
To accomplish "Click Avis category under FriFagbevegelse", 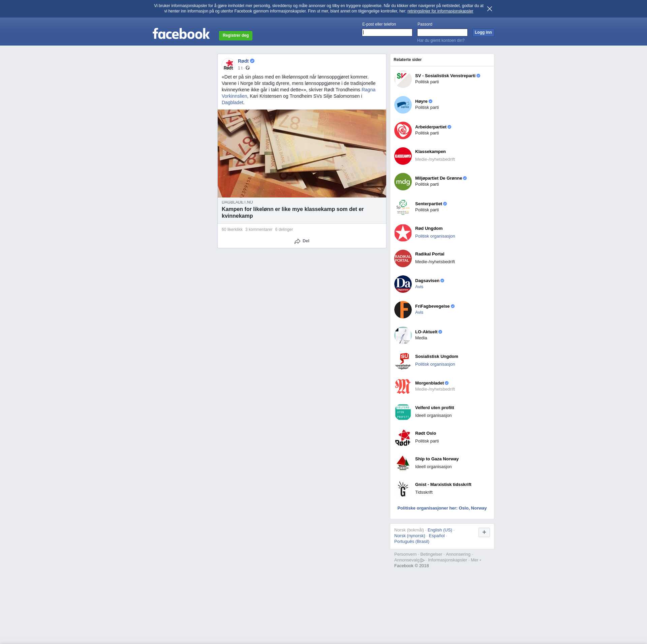I will click(419, 312).
